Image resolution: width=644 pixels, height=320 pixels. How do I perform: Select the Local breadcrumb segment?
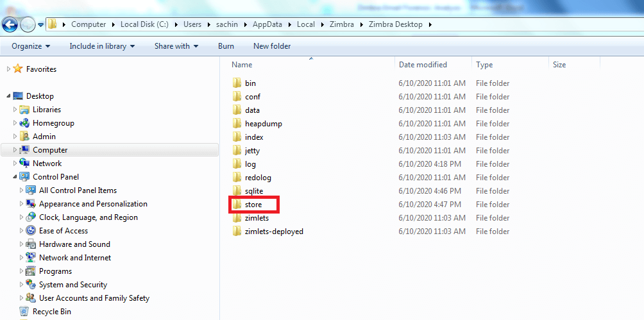point(305,24)
